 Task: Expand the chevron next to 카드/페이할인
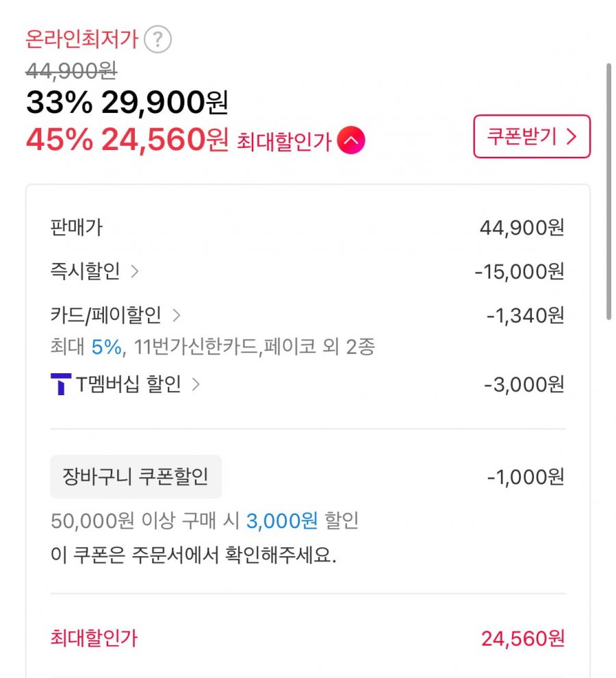click(x=177, y=315)
